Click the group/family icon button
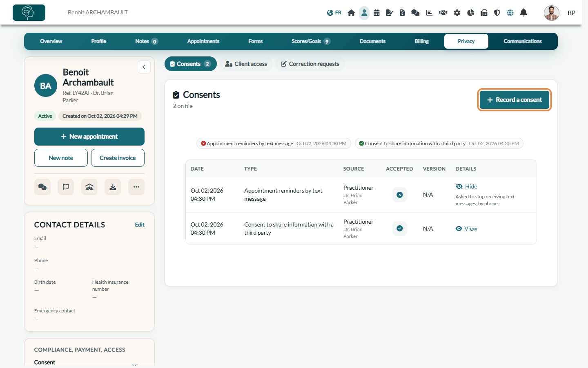Screen dimensions: 588x368 click(x=89, y=187)
